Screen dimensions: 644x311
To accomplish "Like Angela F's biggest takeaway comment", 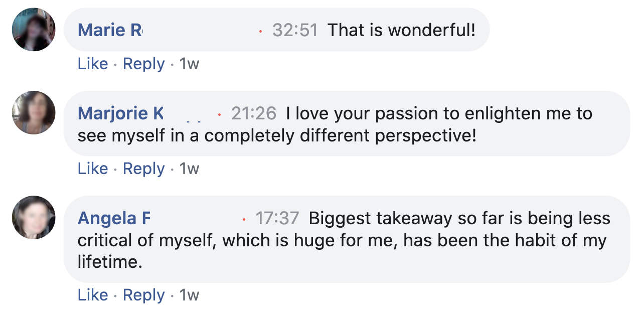I will pos(93,295).
